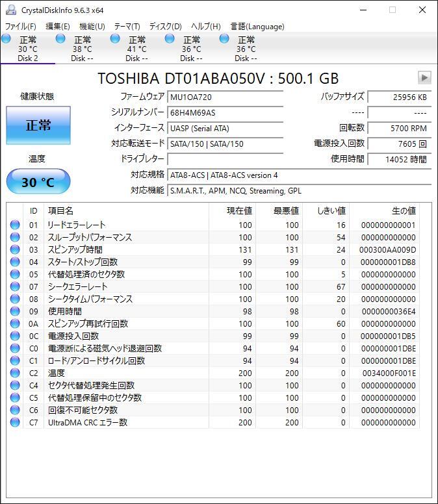Open the 言語(Language) menu
The width and height of the screenshot is (438, 504).
click(257, 27)
